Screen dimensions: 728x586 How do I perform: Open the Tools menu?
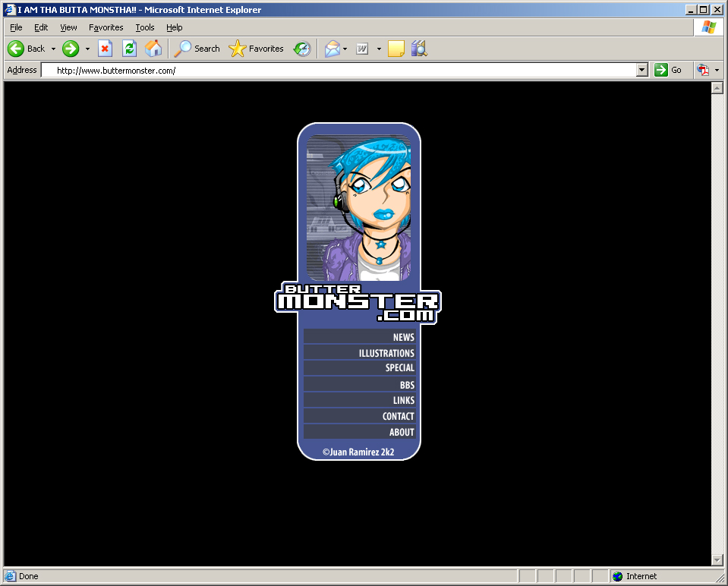tap(145, 27)
